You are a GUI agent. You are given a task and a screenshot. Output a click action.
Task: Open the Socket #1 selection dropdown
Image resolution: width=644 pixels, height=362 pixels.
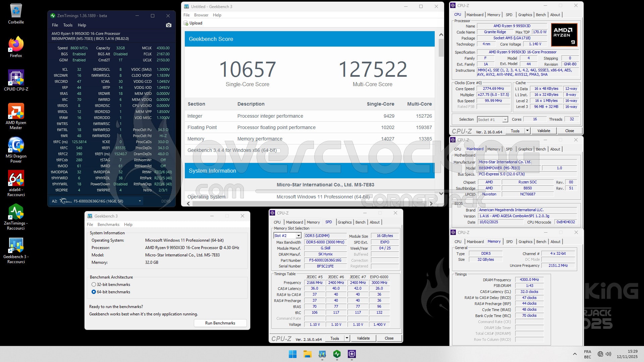pos(505,120)
